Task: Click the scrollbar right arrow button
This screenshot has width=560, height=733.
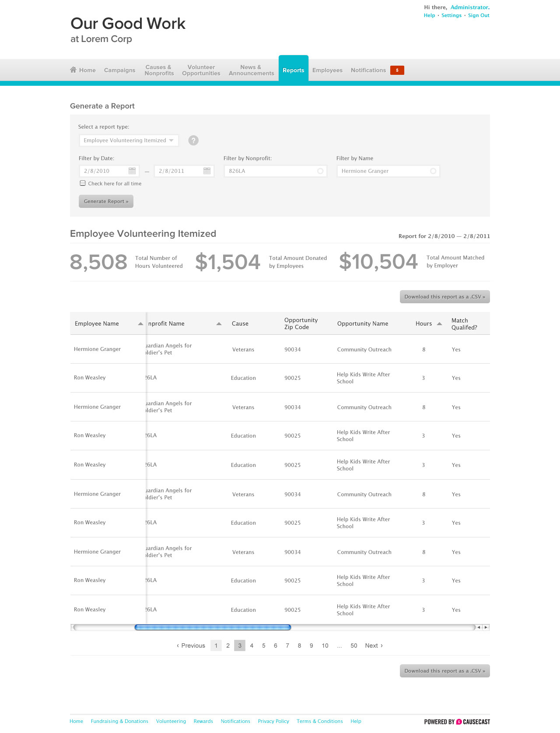Action: (x=486, y=628)
